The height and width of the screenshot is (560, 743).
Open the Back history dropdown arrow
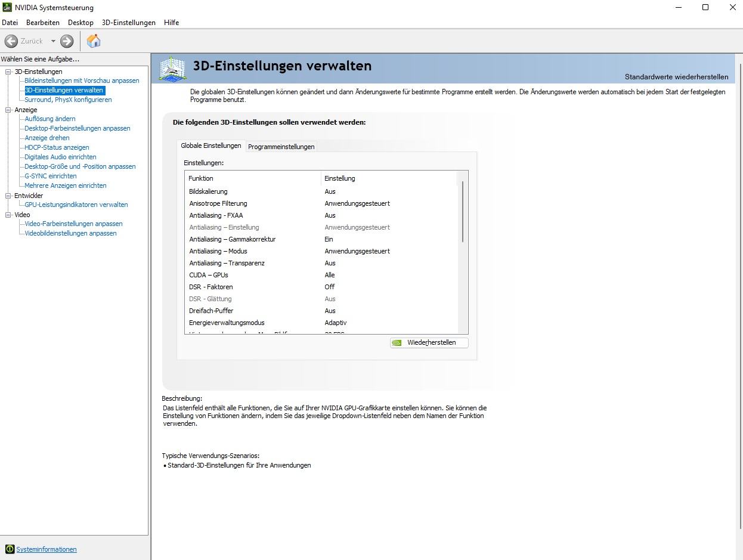coord(53,41)
